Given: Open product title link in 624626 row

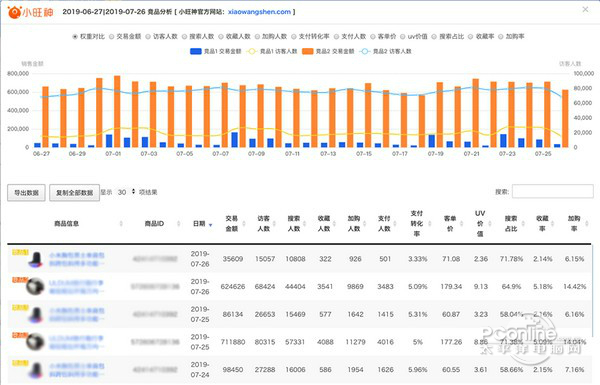Looking at the screenshot, I should click(77, 287).
